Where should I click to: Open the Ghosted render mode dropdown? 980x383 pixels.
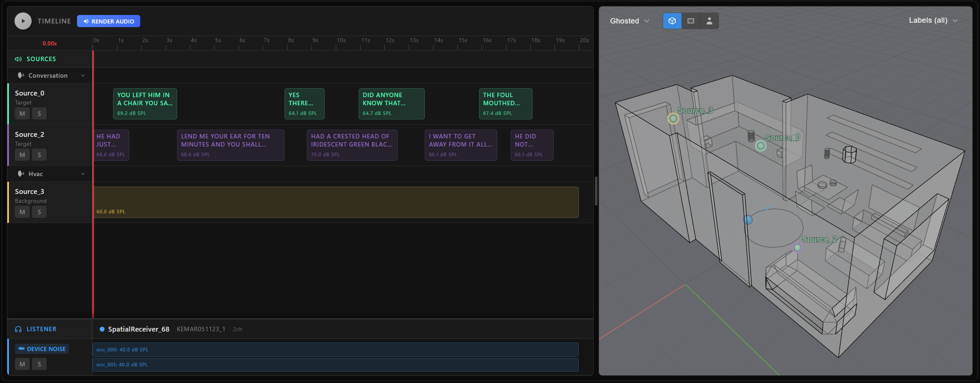point(629,21)
